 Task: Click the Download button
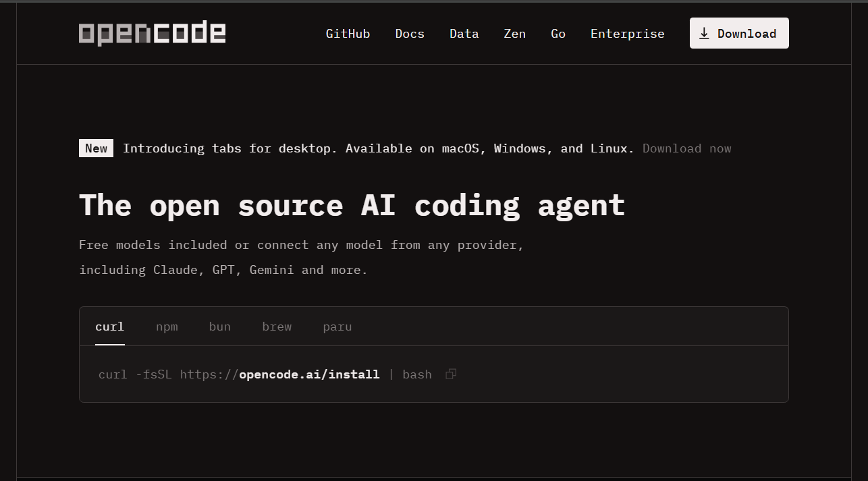click(x=739, y=33)
